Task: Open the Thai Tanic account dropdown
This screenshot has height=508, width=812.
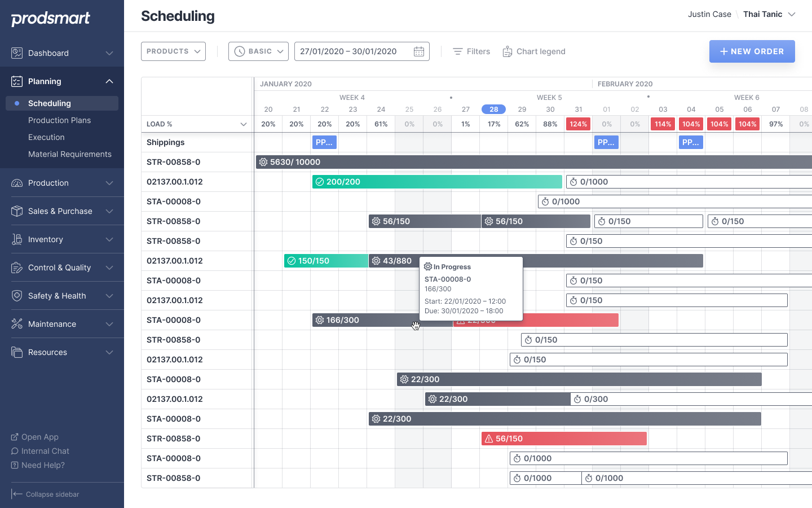Action: click(769, 14)
